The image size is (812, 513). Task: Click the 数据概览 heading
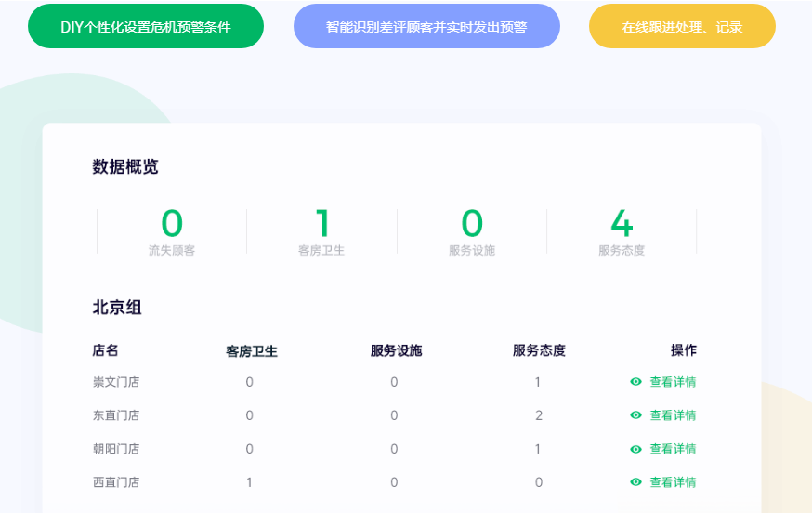coord(125,167)
